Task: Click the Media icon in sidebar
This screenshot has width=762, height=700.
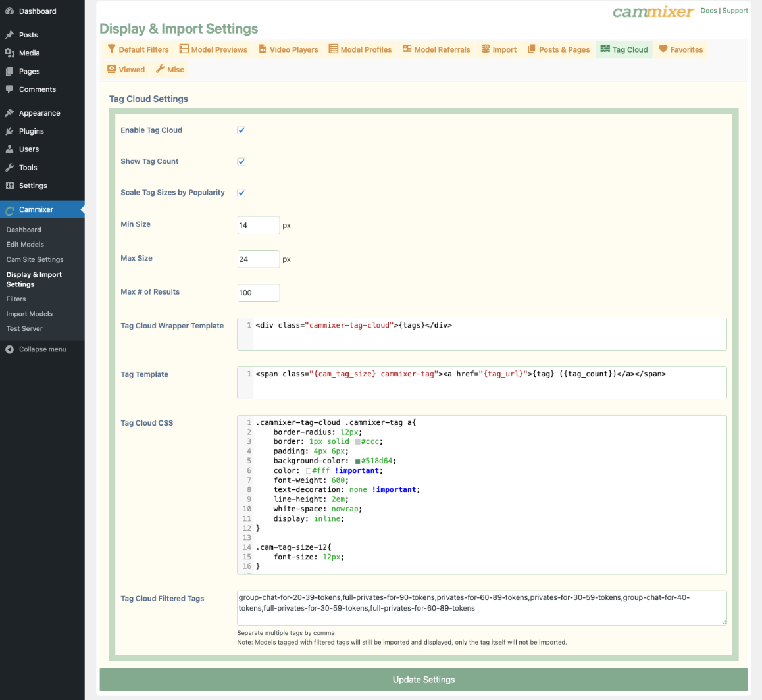Action: [x=9, y=53]
